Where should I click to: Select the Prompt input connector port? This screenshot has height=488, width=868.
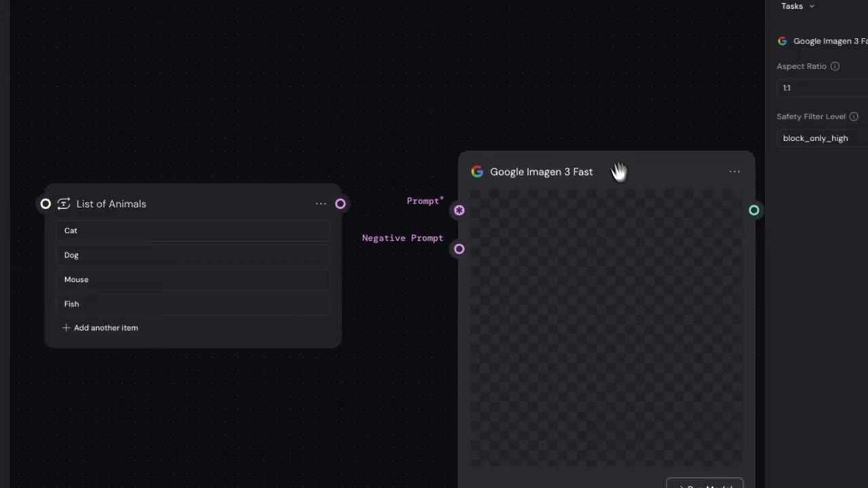click(459, 210)
